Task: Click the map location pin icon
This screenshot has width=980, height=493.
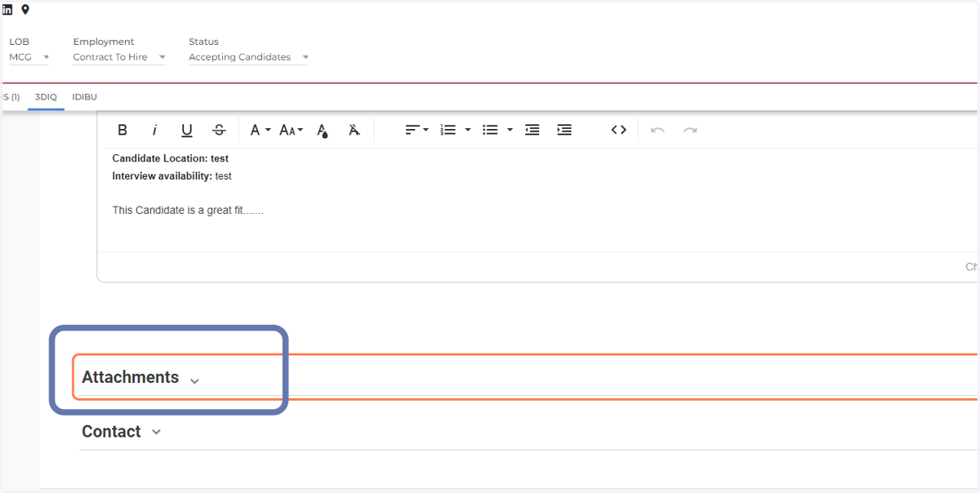Action: point(25,10)
